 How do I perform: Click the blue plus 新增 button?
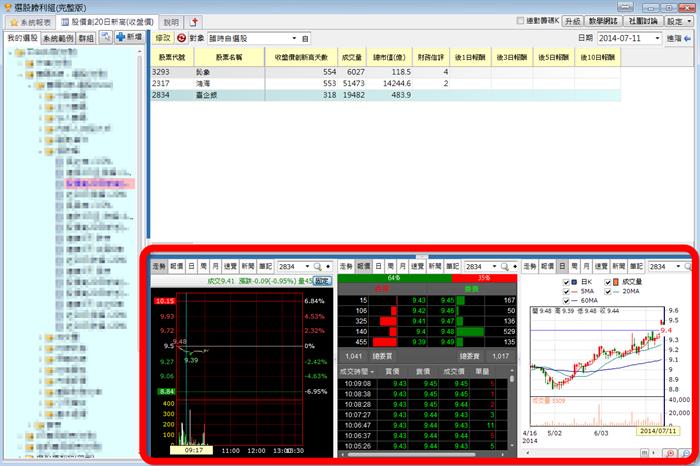(129, 37)
